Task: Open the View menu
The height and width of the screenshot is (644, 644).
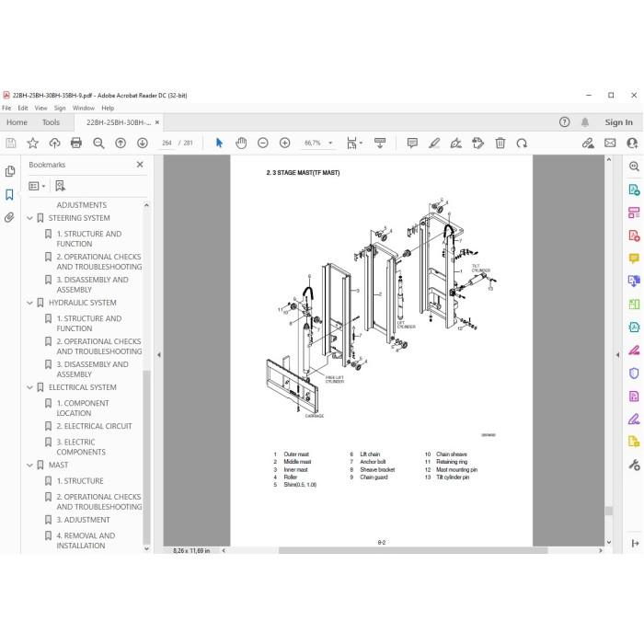Action: (x=40, y=108)
